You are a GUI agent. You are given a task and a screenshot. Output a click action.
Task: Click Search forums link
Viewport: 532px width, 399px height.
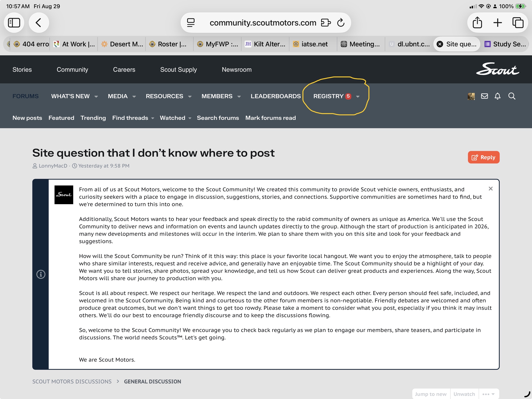click(218, 118)
